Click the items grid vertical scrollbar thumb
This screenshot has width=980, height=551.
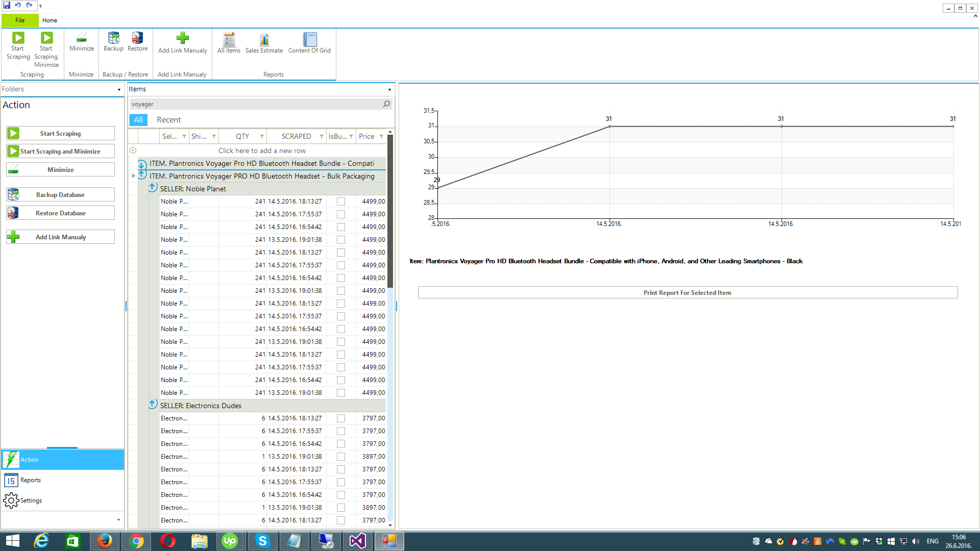[390, 212]
